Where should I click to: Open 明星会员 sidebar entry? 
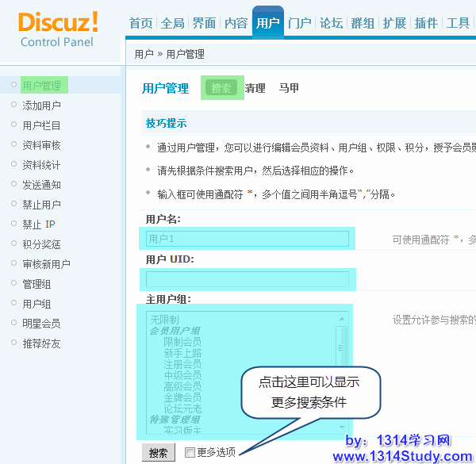[x=41, y=324]
